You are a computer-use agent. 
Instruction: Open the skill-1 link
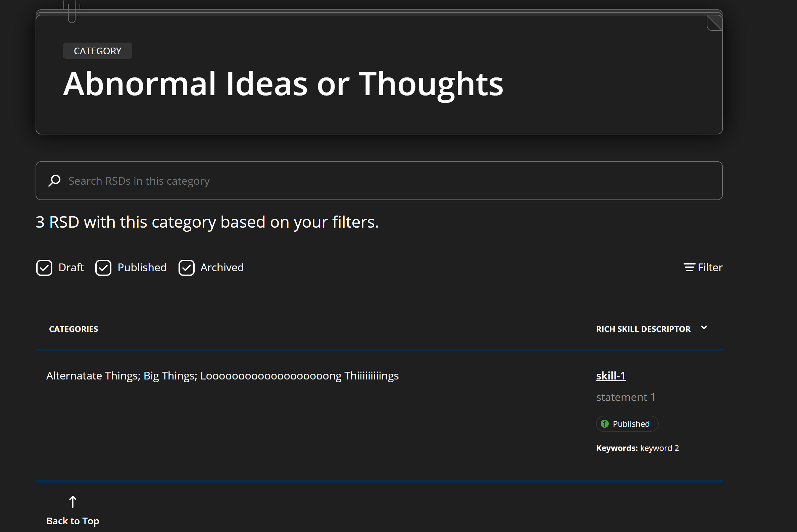click(610, 375)
